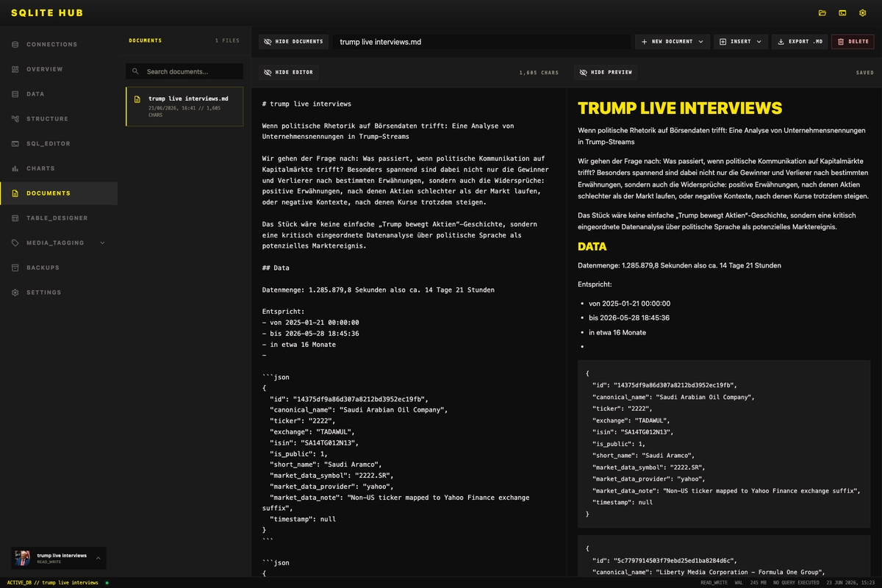The image size is (882, 588).
Task: Click the trash icon on Delete button
Action: pos(841,42)
